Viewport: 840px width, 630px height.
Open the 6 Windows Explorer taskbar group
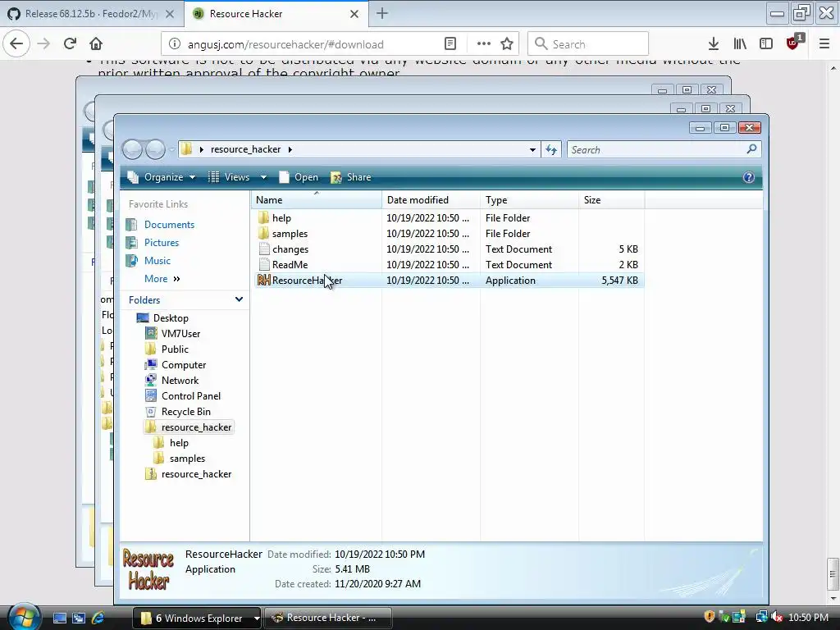point(196,618)
